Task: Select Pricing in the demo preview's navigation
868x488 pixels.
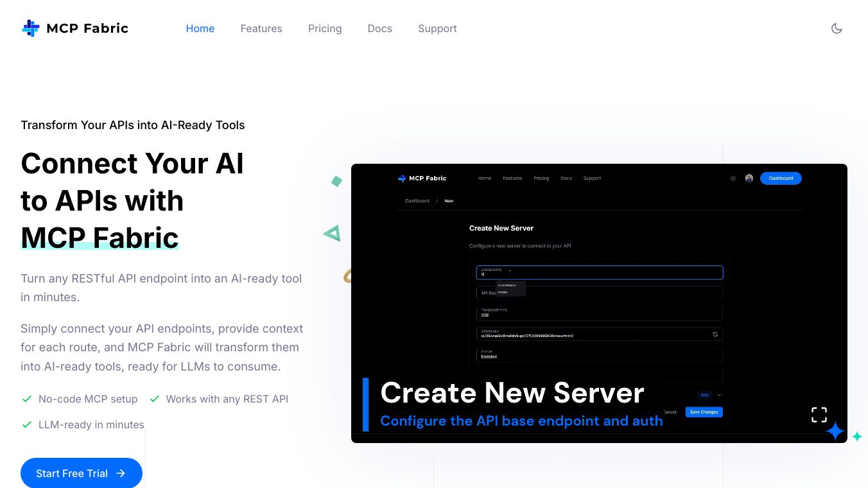Action: (541, 179)
